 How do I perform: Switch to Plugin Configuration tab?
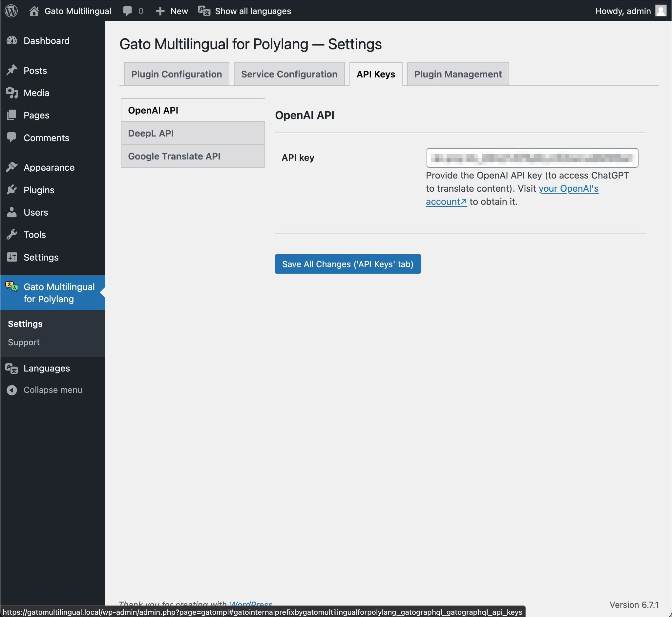coord(177,74)
